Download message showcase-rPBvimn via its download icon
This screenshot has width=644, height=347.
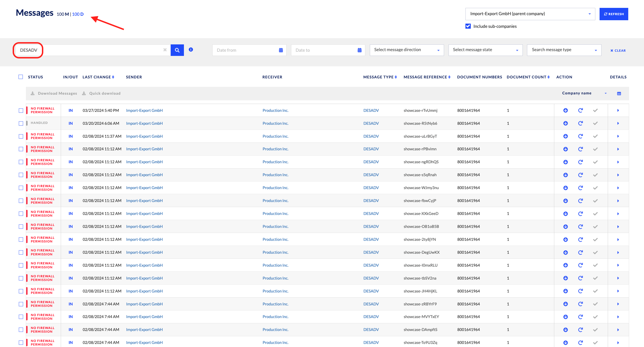(x=566, y=149)
